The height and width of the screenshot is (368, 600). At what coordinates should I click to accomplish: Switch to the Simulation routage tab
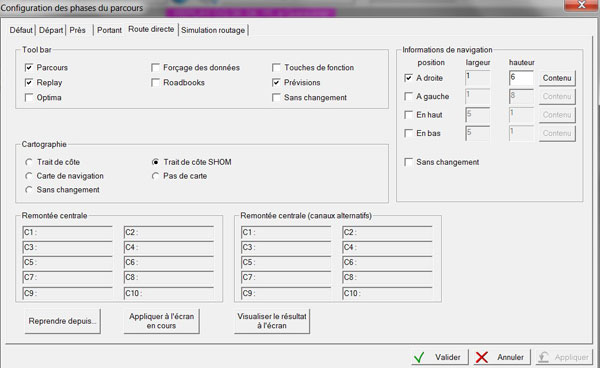(213, 30)
